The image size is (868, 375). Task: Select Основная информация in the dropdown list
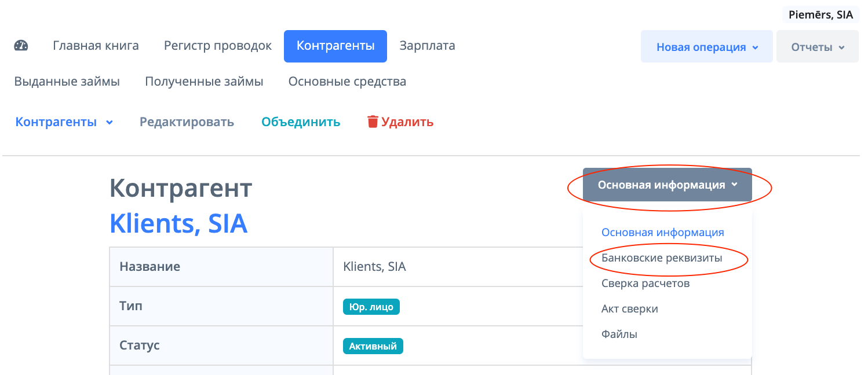click(x=662, y=233)
